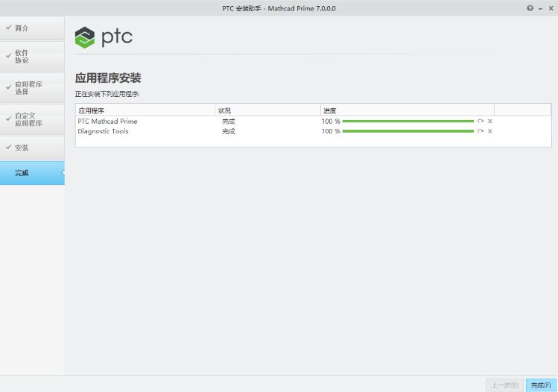Click the PTC logo
558x392 pixels.
coord(104,37)
